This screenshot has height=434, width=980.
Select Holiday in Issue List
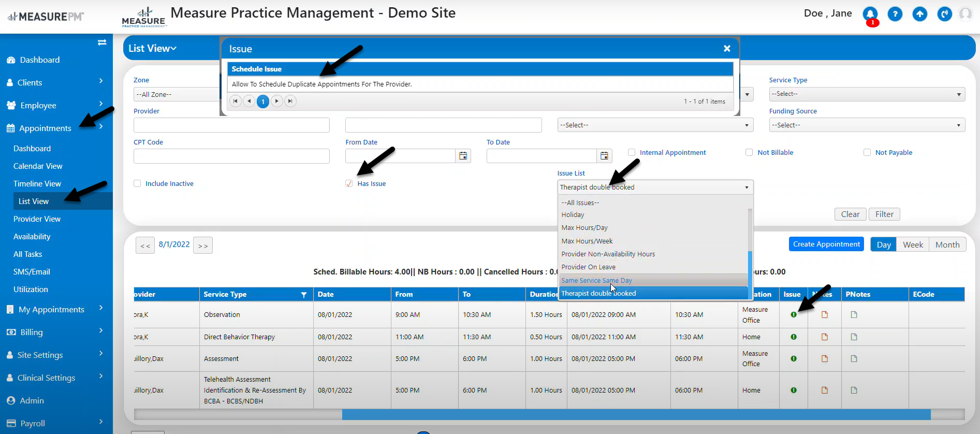(653, 214)
